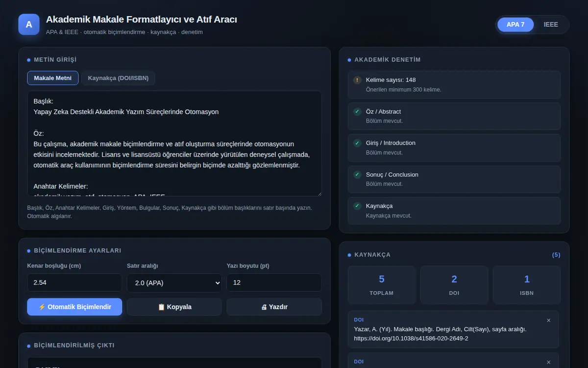Screen dimensions: 588x368
Task: Remove the first DOI reference with its X
Action: 548,320
